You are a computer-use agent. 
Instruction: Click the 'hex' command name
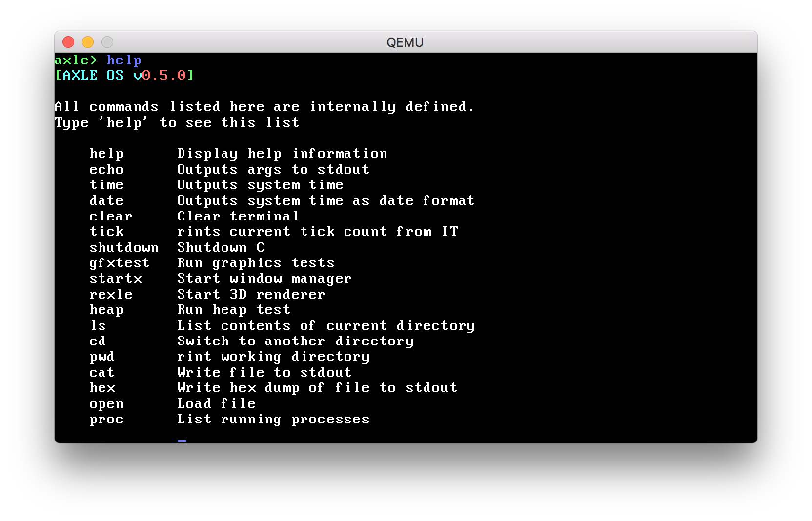click(x=102, y=388)
